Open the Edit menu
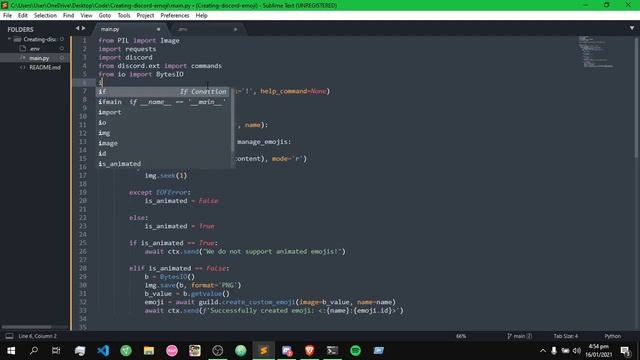Image resolution: width=640 pixels, height=360 pixels. click(23, 16)
